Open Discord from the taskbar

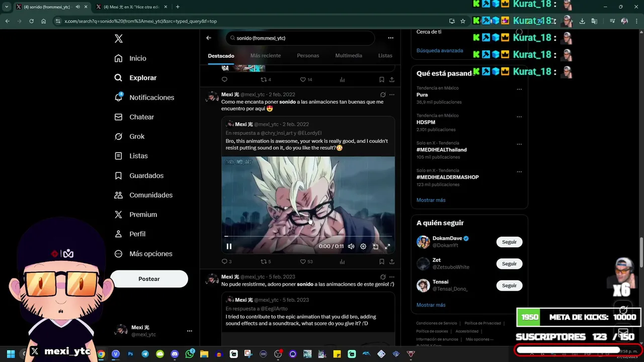pos(175,354)
